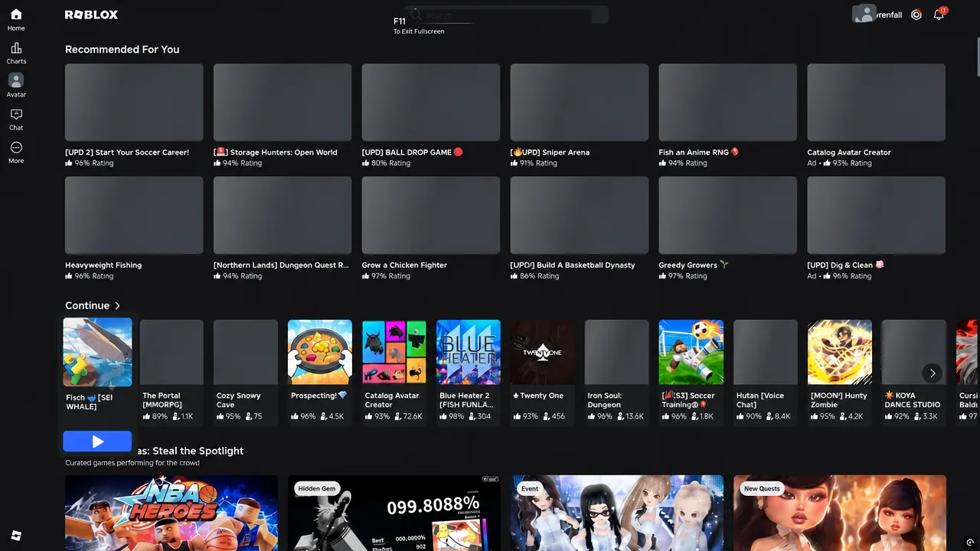Open the Blue Heater 2 thumbnail
Viewport: 980px width, 551px height.
tap(469, 352)
